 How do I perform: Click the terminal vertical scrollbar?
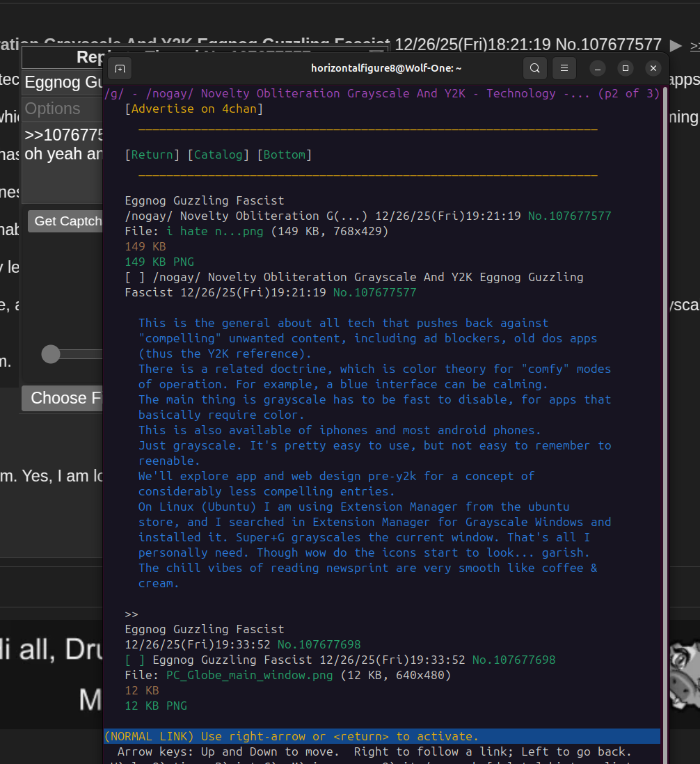pyautogui.click(x=665, y=424)
